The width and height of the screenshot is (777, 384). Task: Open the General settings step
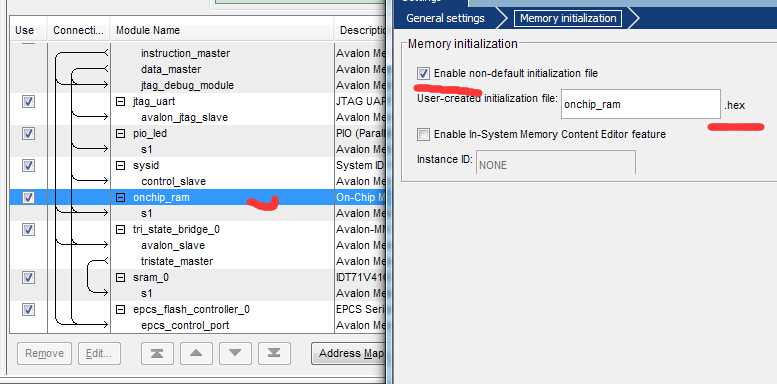point(445,18)
